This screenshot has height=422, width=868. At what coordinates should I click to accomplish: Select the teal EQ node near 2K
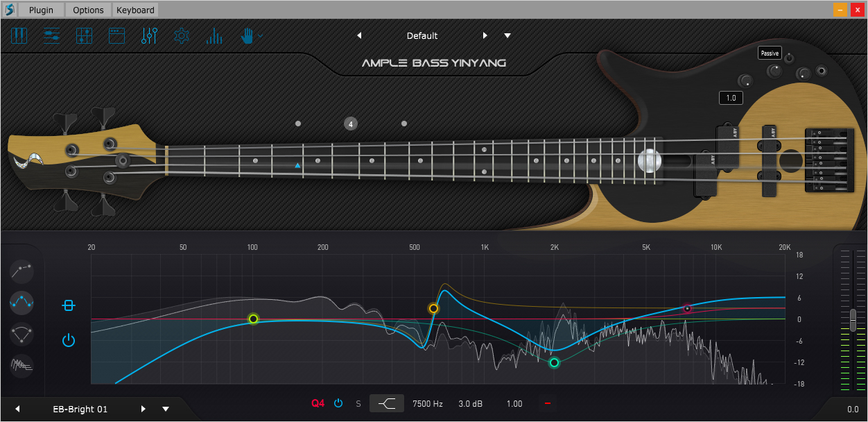[x=554, y=362]
